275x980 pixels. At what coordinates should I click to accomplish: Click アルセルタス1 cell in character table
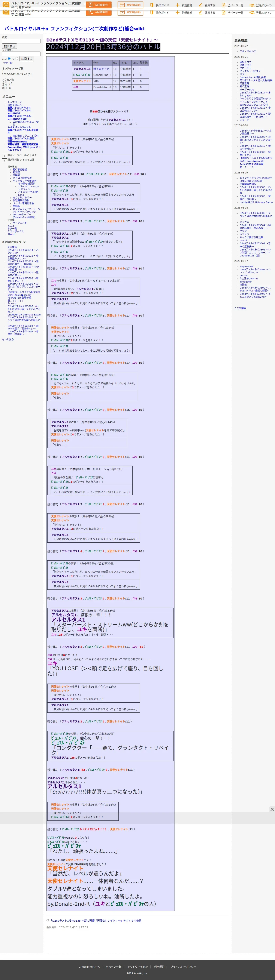pyautogui.click(x=82, y=69)
